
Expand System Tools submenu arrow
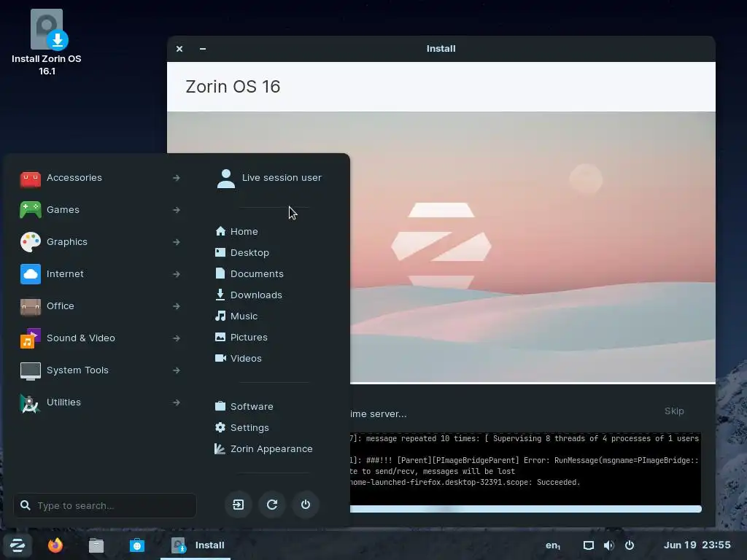click(177, 370)
